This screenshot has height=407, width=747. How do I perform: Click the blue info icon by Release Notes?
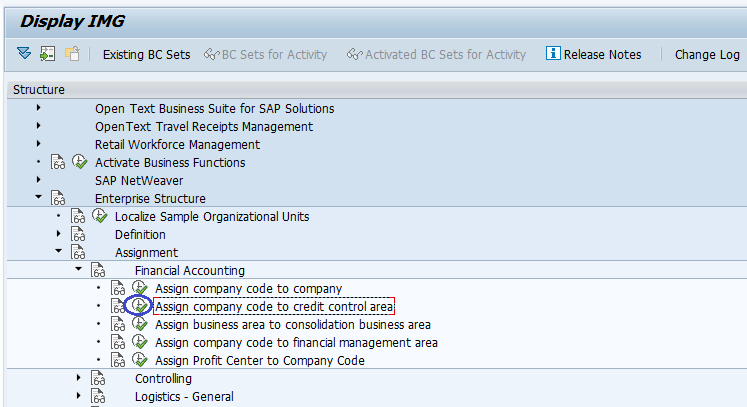(x=553, y=53)
